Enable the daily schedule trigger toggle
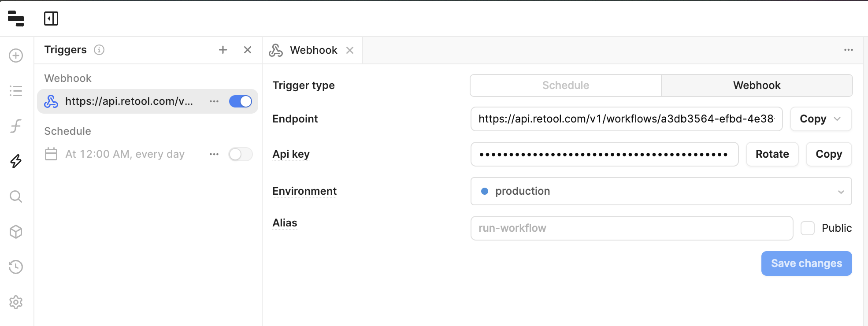This screenshot has width=868, height=326. [x=241, y=154]
